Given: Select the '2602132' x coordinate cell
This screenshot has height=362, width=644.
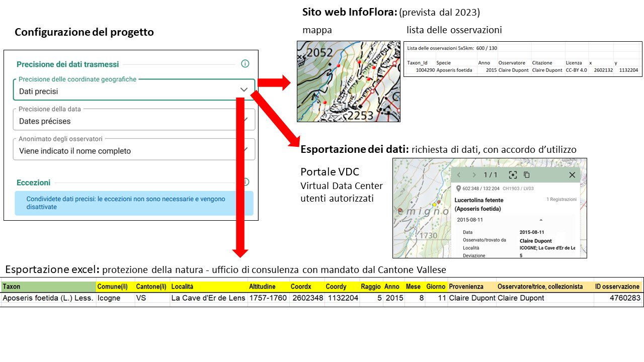Looking at the screenshot, I should 603,70.
